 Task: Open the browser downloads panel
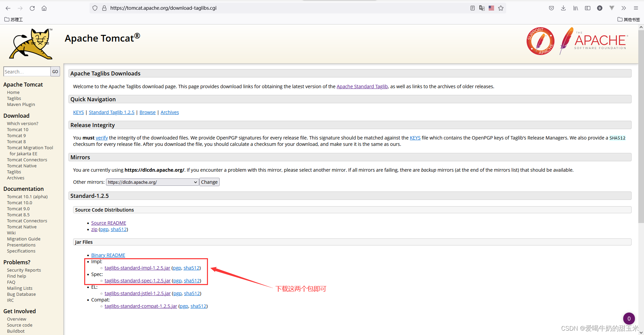563,8
